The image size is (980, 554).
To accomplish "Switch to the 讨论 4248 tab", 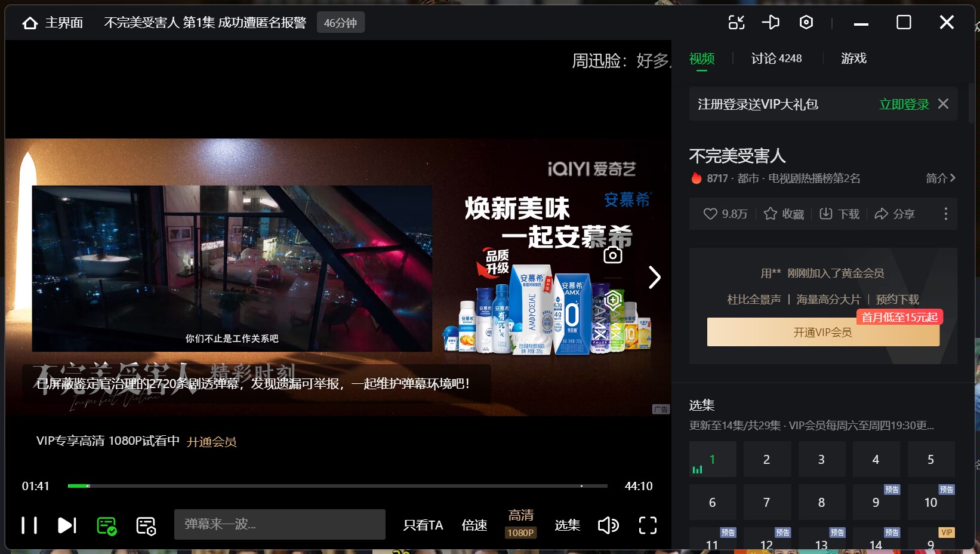I will tap(776, 59).
